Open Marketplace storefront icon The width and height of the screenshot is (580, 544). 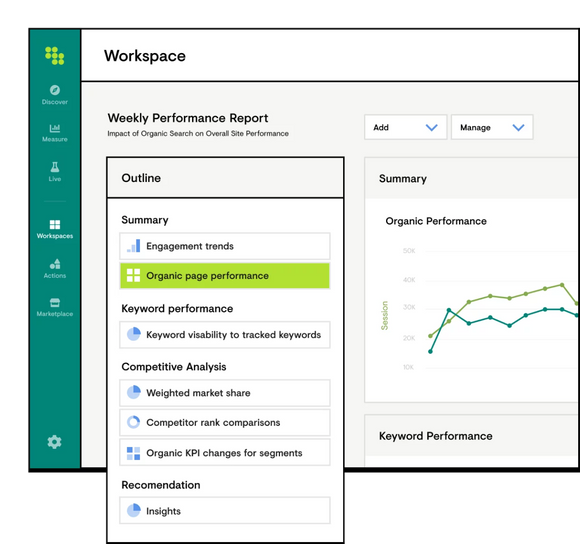tap(55, 303)
